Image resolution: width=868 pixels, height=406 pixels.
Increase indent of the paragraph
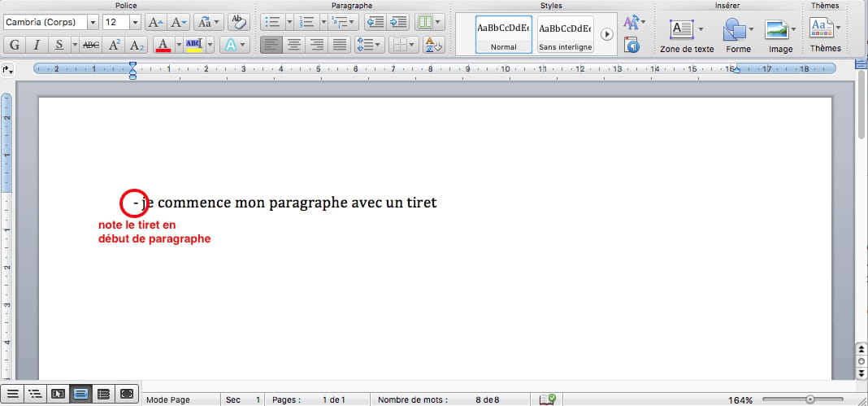point(397,22)
